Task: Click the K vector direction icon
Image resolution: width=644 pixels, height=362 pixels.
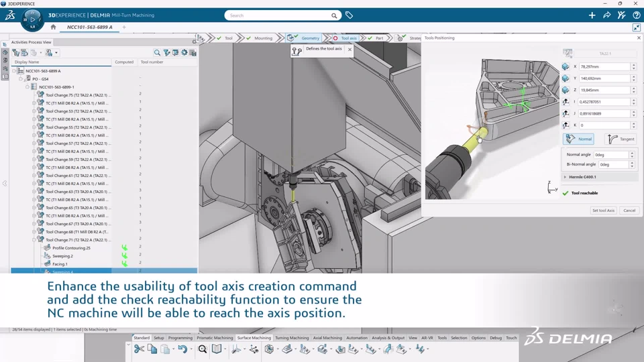Action: tap(566, 125)
